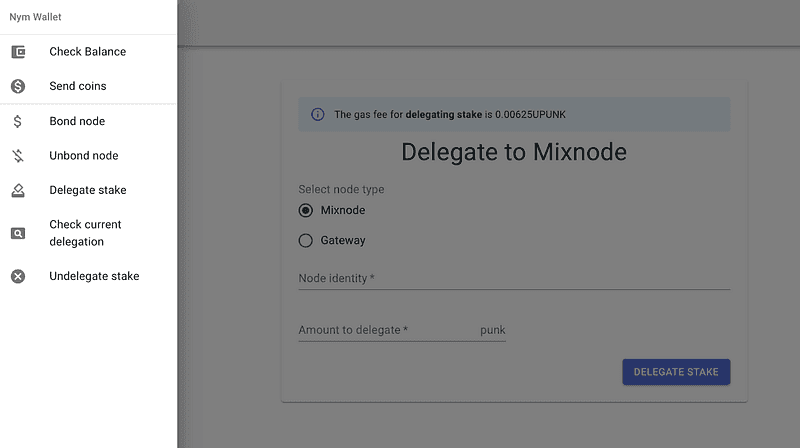Go to Bond node page
Viewport: 800px width, 448px height.
click(77, 121)
